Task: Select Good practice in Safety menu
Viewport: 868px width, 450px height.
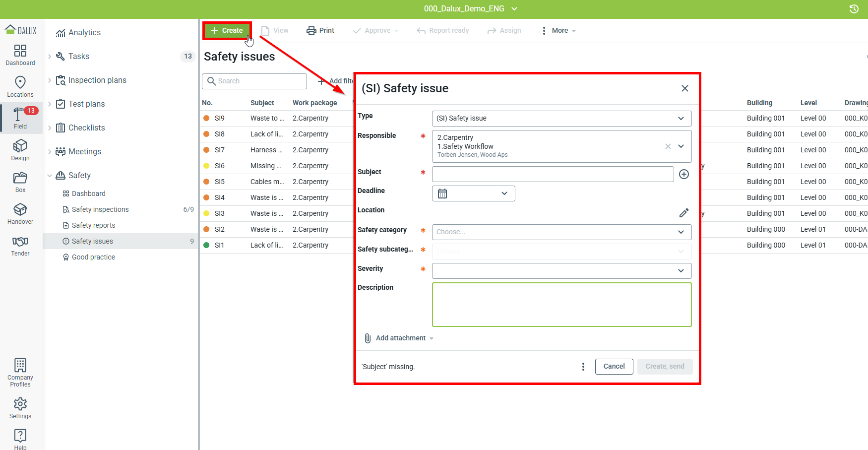Action: [93, 257]
